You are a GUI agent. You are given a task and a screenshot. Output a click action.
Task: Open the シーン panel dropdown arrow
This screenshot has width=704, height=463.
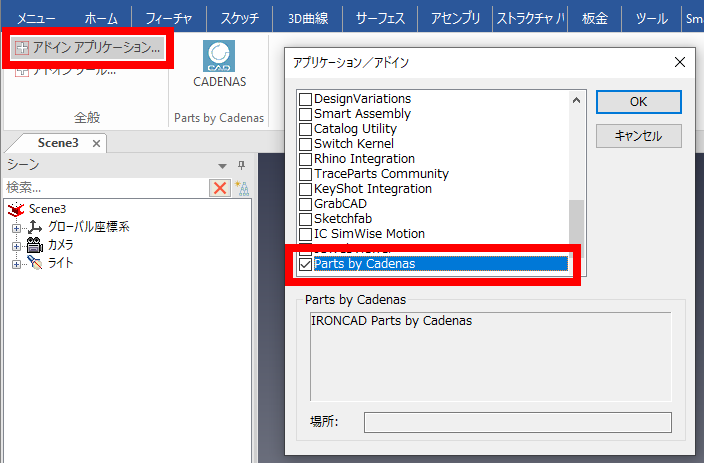(222, 166)
